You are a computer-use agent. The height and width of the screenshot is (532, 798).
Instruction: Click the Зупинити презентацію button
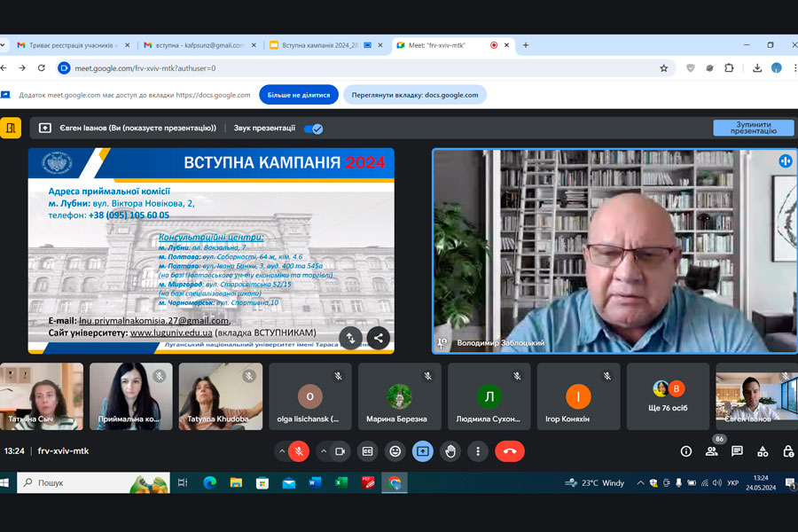pyautogui.click(x=753, y=128)
